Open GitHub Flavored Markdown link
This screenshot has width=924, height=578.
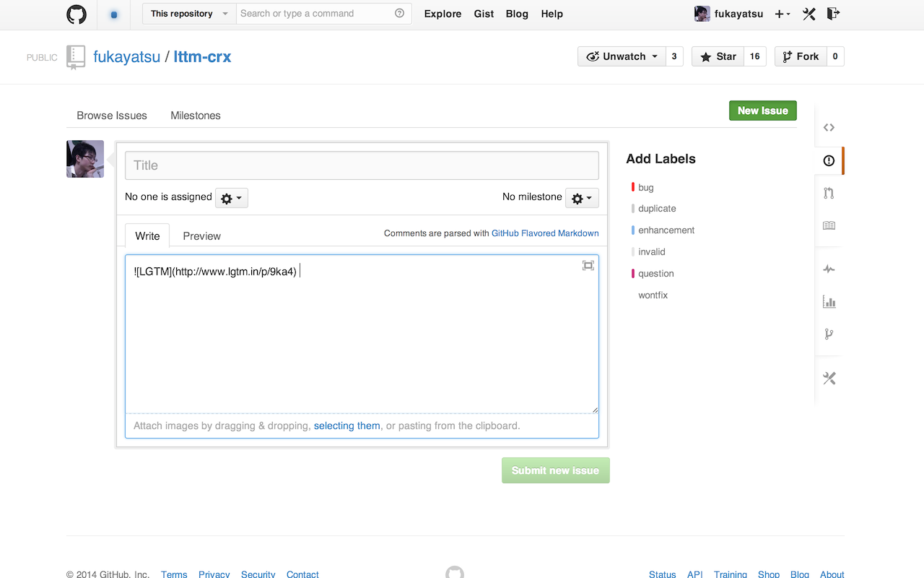pyautogui.click(x=545, y=233)
